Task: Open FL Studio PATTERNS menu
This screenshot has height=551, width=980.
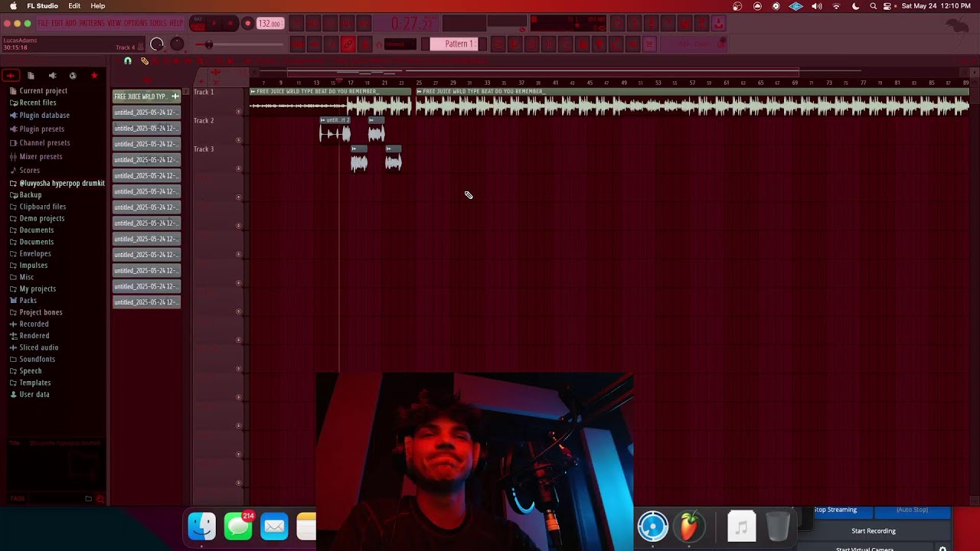Action: (x=93, y=24)
